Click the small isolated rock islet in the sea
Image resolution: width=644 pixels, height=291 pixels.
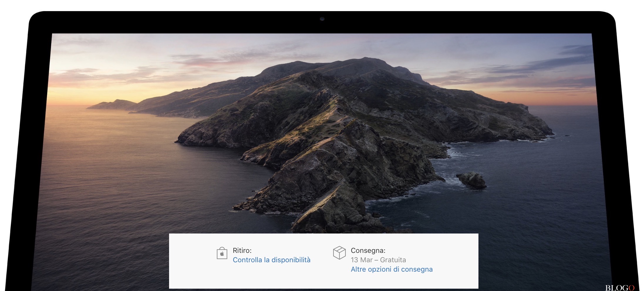coord(471,180)
